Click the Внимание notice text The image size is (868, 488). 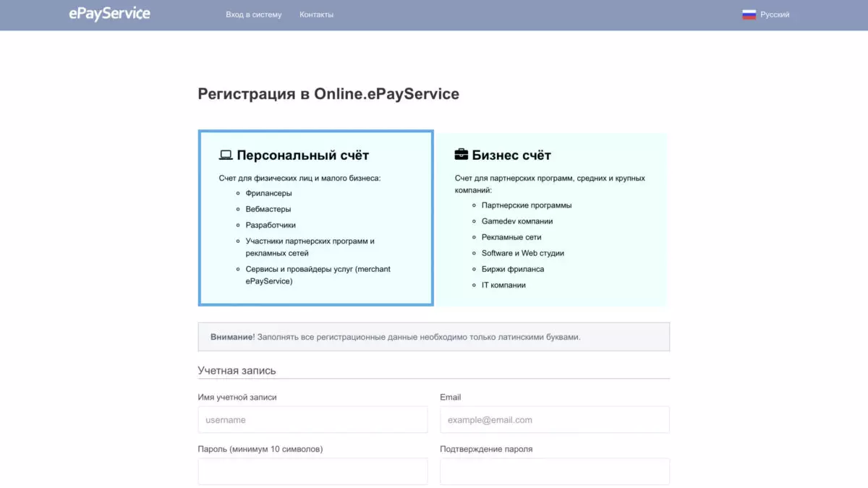(x=396, y=337)
